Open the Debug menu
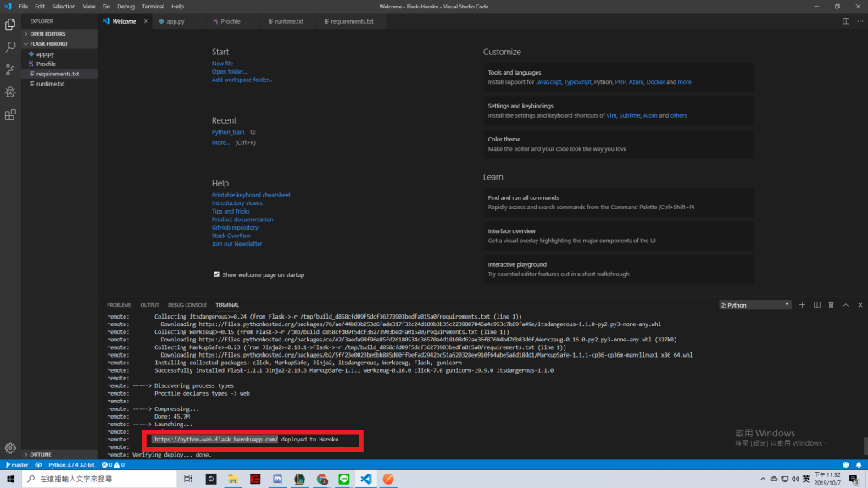The height and width of the screenshot is (488, 868). pyautogui.click(x=125, y=7)
